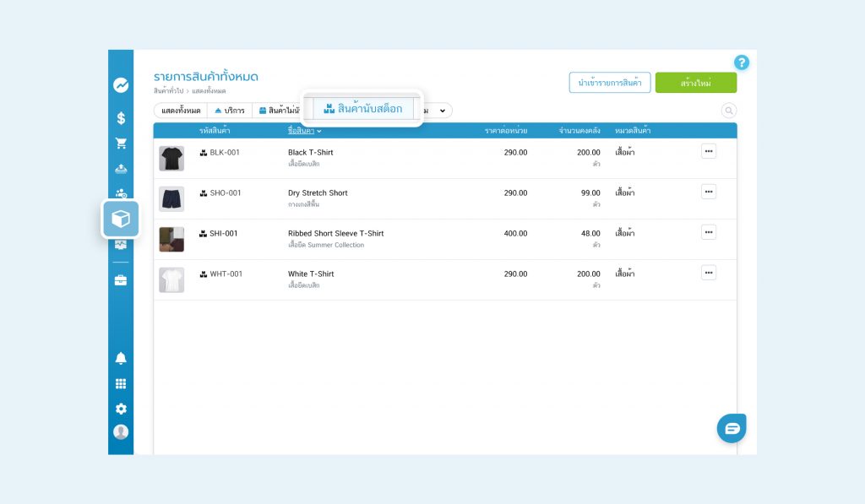865x504 pixels.
Task: Open the apps grid icon
Action: point(121,384)
